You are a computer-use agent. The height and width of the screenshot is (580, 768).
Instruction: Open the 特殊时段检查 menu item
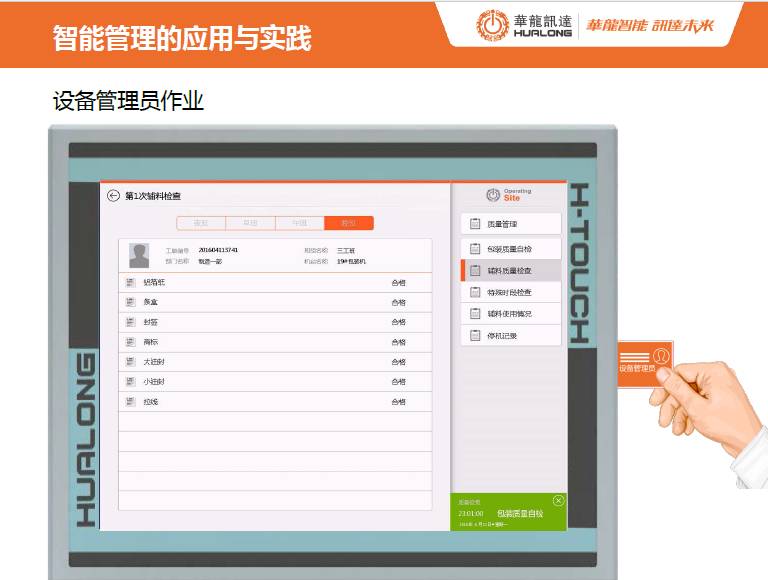[510, 292]
